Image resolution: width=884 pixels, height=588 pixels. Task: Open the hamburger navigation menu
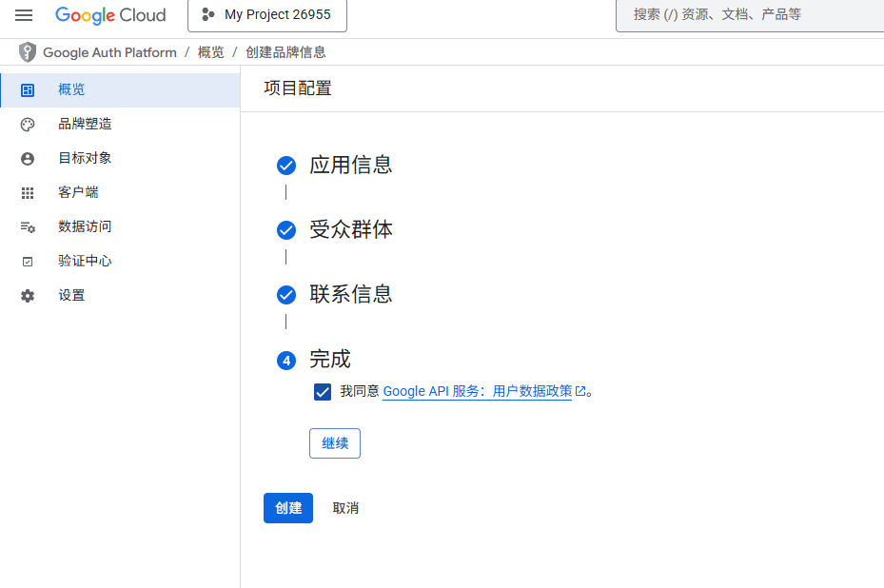pyautogui.click(x=24, y=15)
